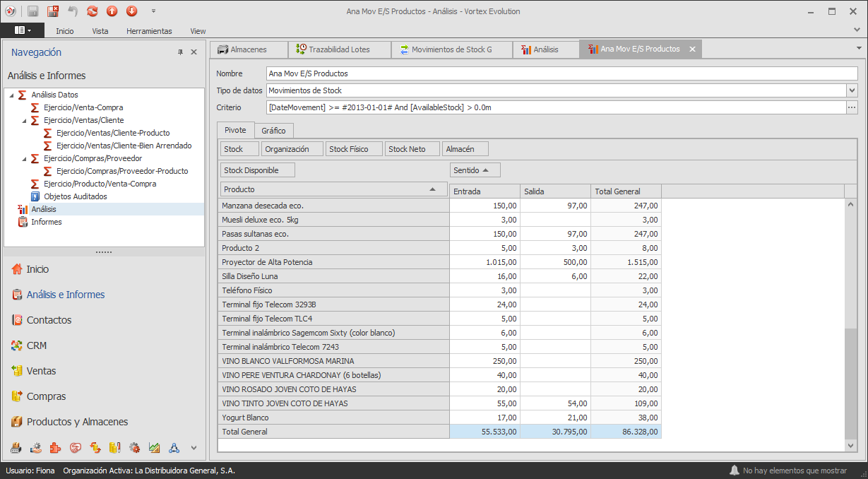Open Informes in the navigation tree

pos(47,222)
